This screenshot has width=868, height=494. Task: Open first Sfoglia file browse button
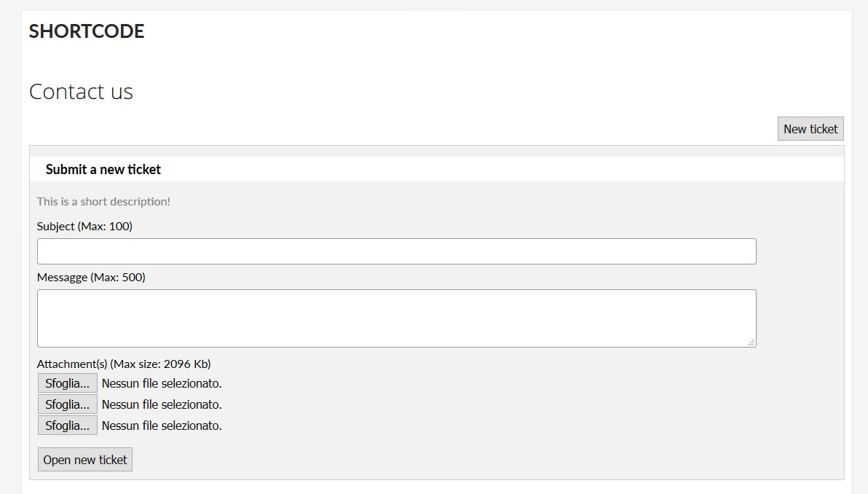pos(67,383)
